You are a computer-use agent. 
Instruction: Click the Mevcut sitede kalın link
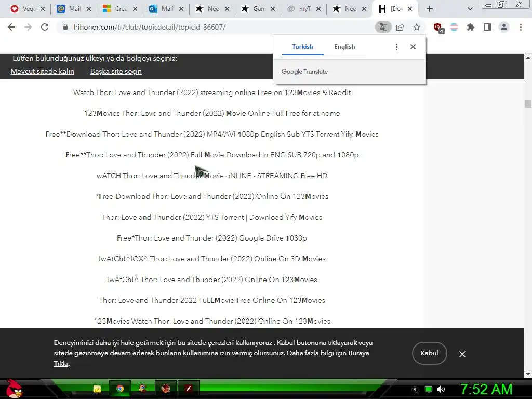(x=43, y=71)
